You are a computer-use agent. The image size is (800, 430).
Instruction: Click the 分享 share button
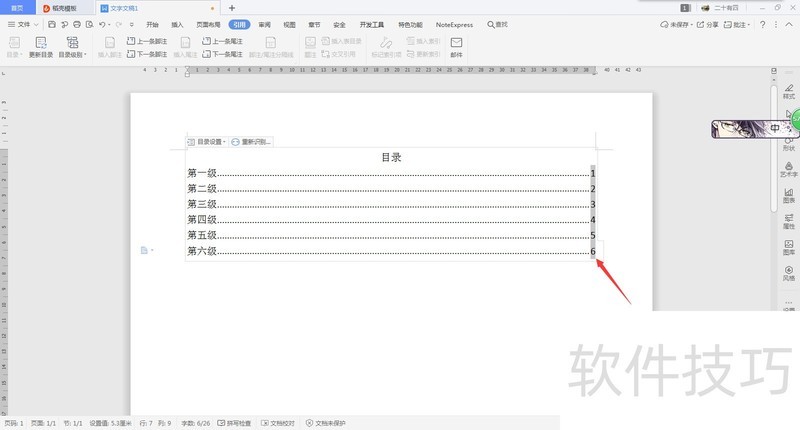click(708, 24)
